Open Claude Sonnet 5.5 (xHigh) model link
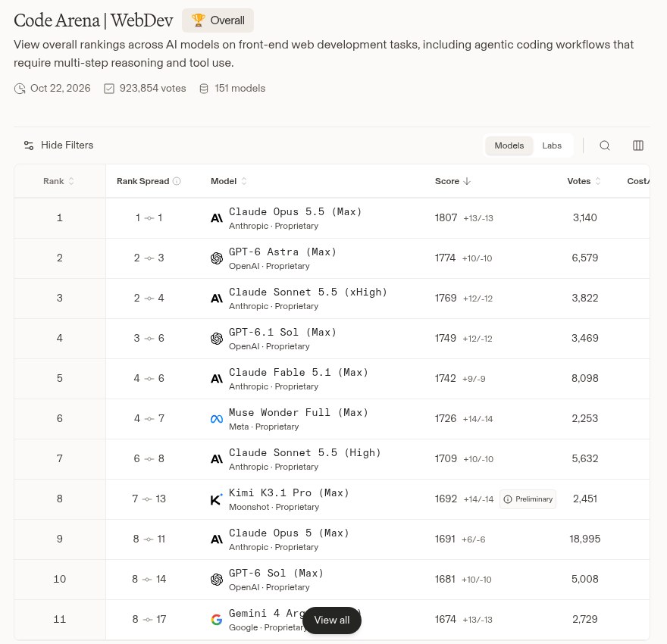The width and height of the screenshot is (667, 644). pyautogui.click(x=308, y=292)
